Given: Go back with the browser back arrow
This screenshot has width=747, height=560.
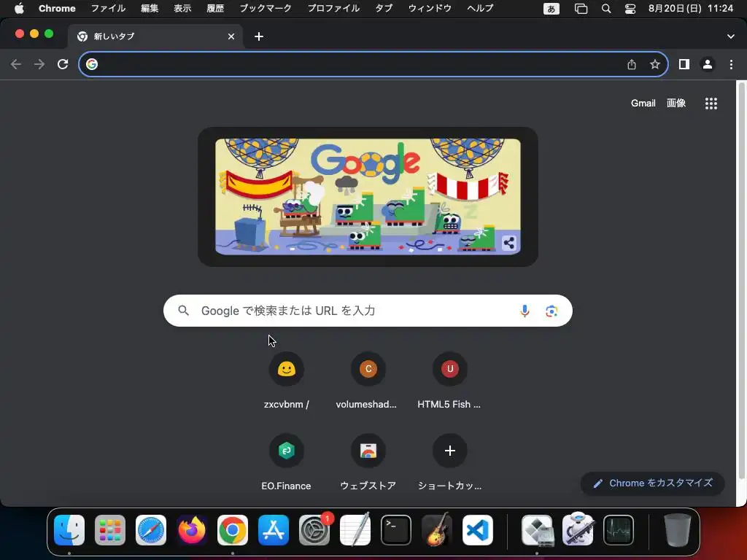Looking at the screenshot, I should pos(16,64).
